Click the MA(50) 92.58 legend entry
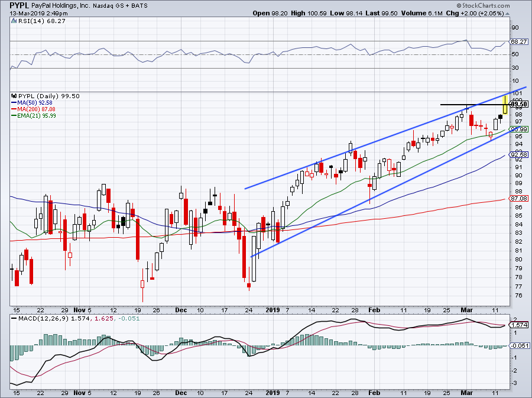The height and width of the screenshot is (398, 532). [32, 102]
